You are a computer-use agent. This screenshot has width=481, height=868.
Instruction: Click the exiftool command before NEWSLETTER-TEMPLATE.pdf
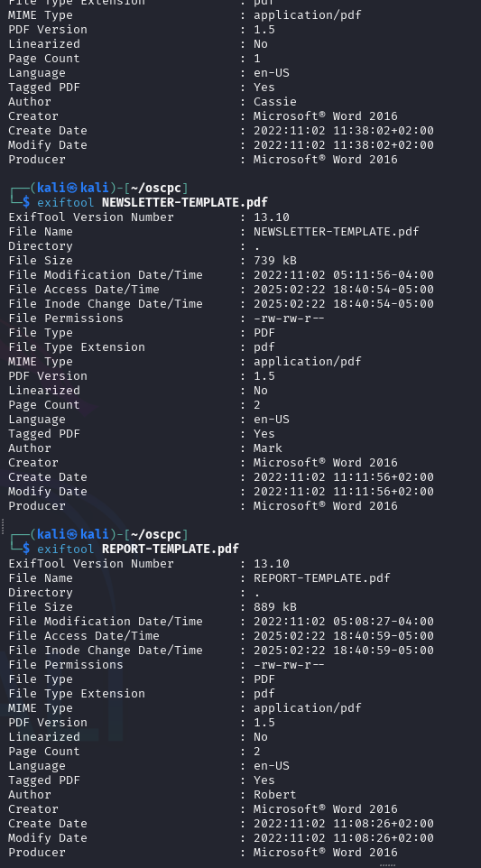tap(66, 203)
